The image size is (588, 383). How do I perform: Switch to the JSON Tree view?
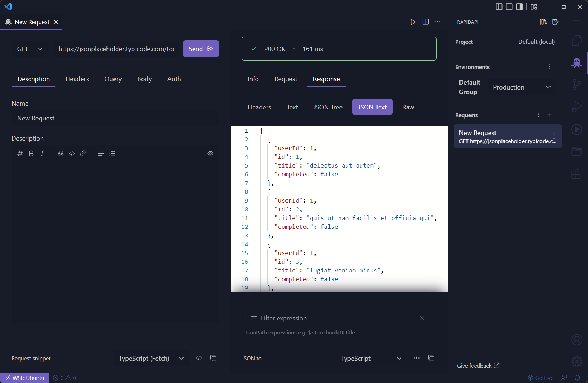pyautogui.click(x=328, y=107)
